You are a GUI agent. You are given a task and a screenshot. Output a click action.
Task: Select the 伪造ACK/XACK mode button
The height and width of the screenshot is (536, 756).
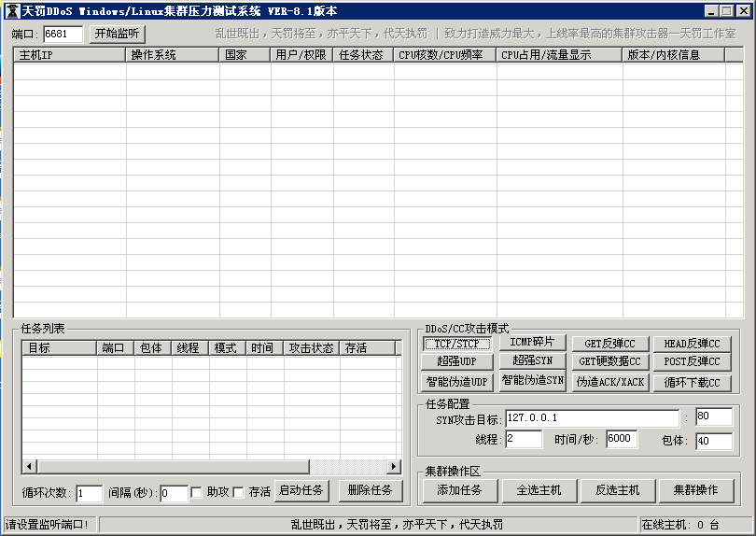pos(610,382)
